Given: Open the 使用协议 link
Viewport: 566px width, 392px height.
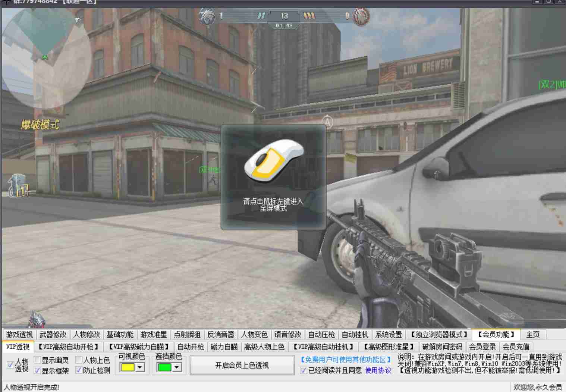Looking at the screenshot, I should click(x=378, y=370).
